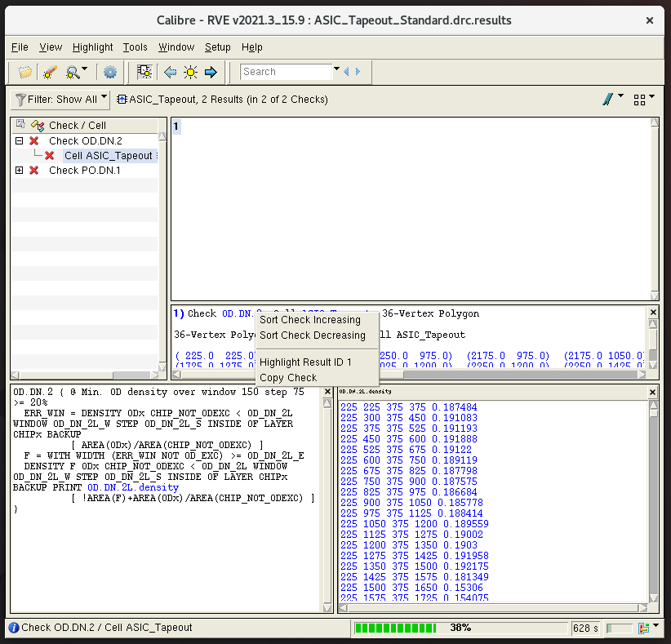671x644 pixels.
Task: Open the Filter: Show All dropdown
Action: click(x=60, y=100)
